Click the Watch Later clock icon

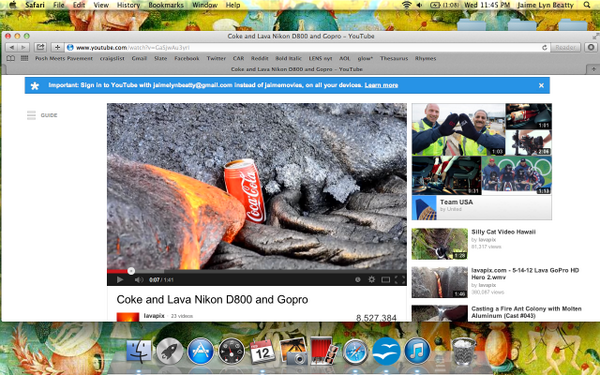tap(357, 280)
